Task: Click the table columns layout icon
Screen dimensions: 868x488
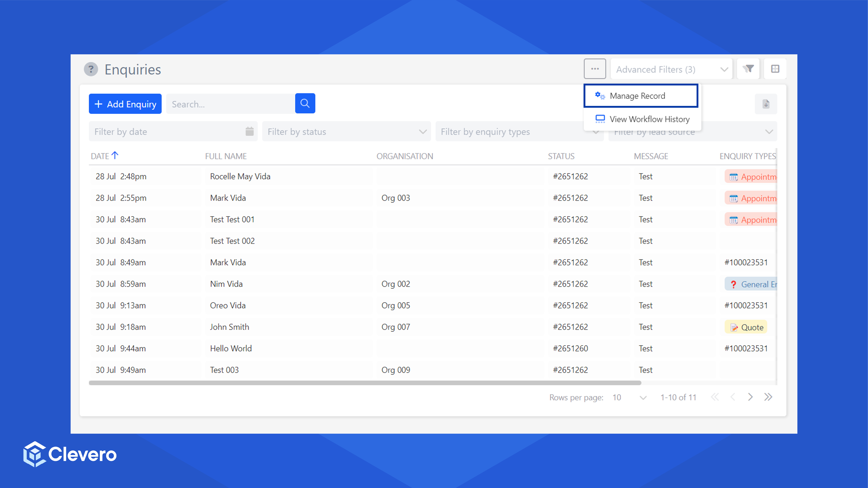Action: 775,69
